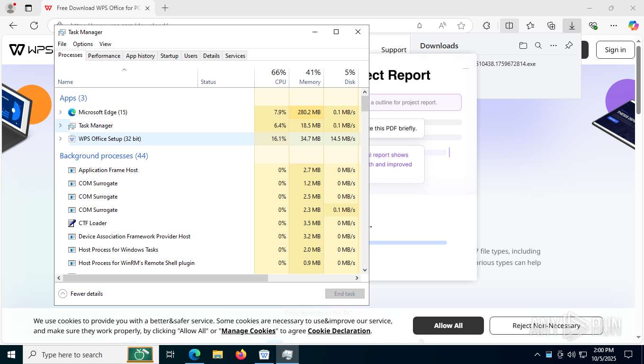This screenshot has height=364, width=644.
Task: Toggle Edge split screen icon
Action: [510, 26]
